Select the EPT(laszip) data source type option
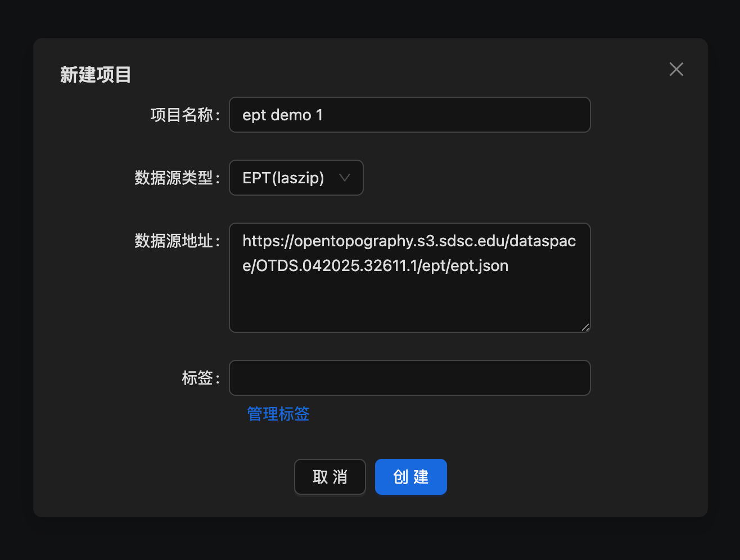This screenshot has width=740, height=560. [284, 178]
